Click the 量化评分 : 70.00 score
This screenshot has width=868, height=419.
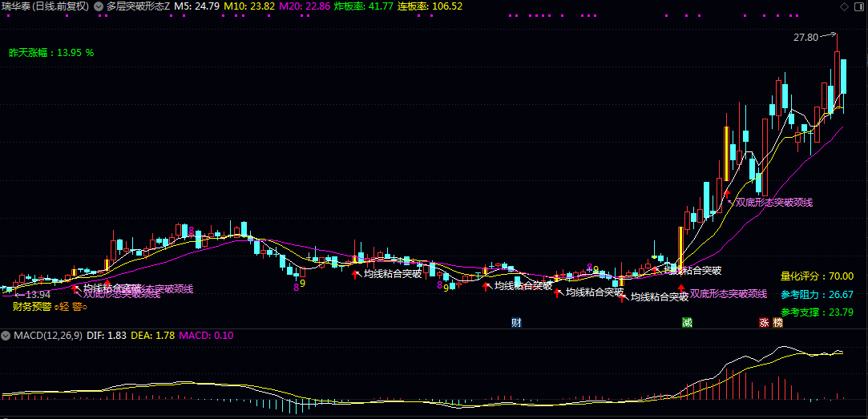coord(817,276)
